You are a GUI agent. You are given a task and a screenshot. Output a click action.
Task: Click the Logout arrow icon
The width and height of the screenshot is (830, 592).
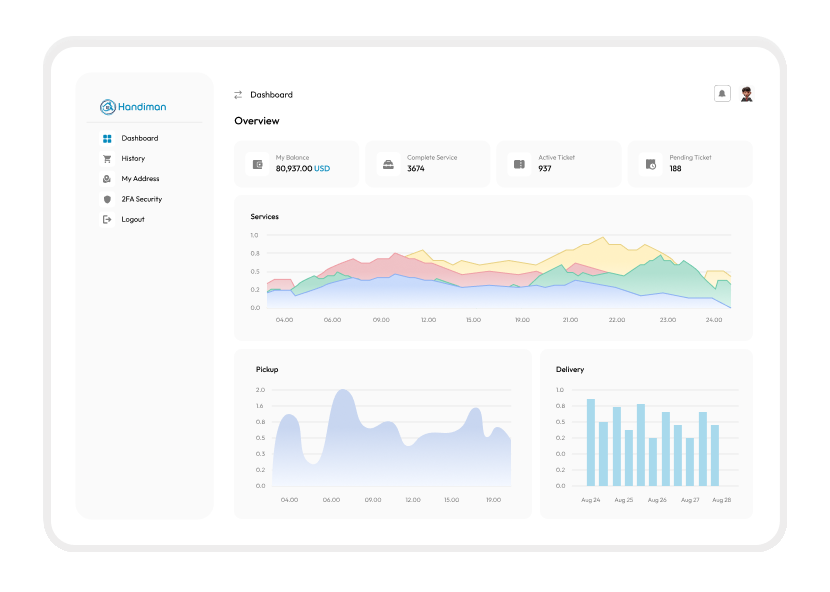coord(107,219)
